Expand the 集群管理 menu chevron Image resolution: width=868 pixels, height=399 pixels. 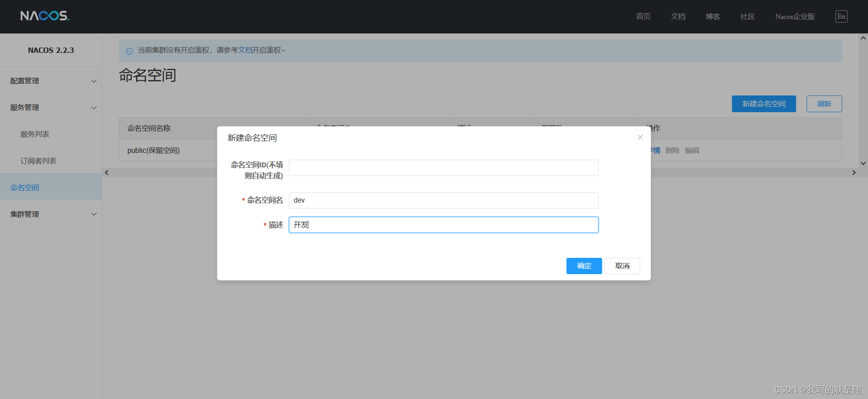(x=94, y=214)
